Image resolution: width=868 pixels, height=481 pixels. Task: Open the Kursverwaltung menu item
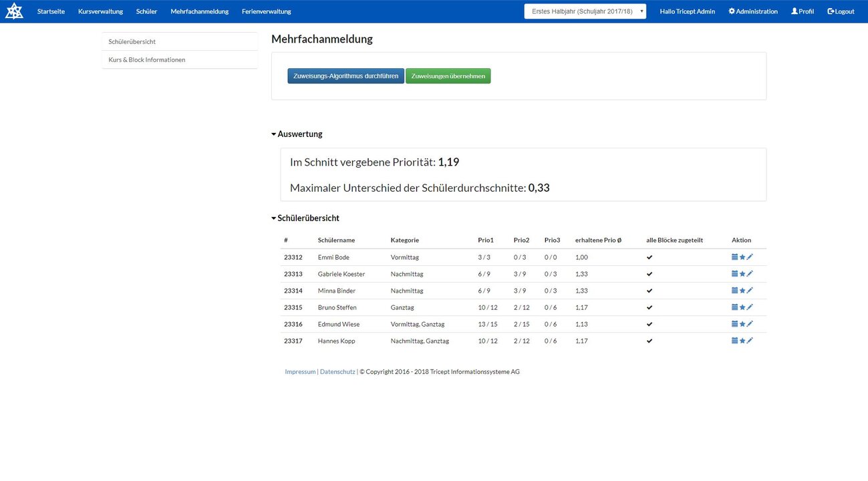tap(100, 11)
